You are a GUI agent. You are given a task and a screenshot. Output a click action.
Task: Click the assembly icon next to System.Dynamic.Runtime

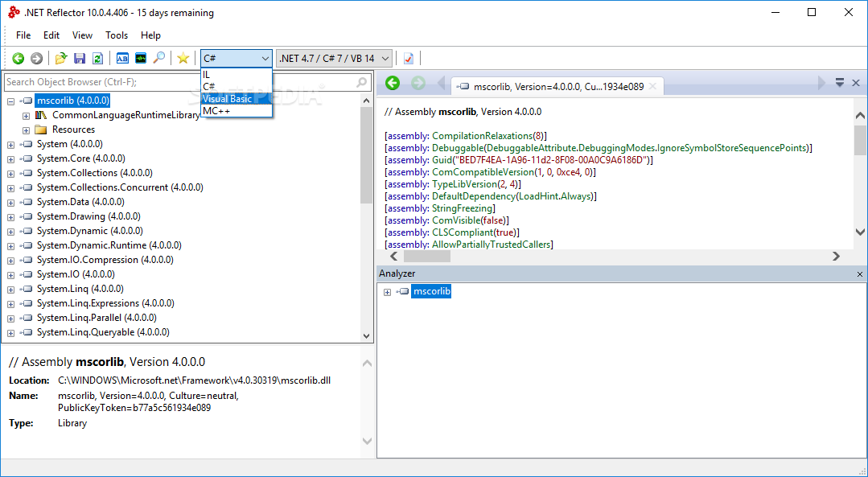[26, 245]
